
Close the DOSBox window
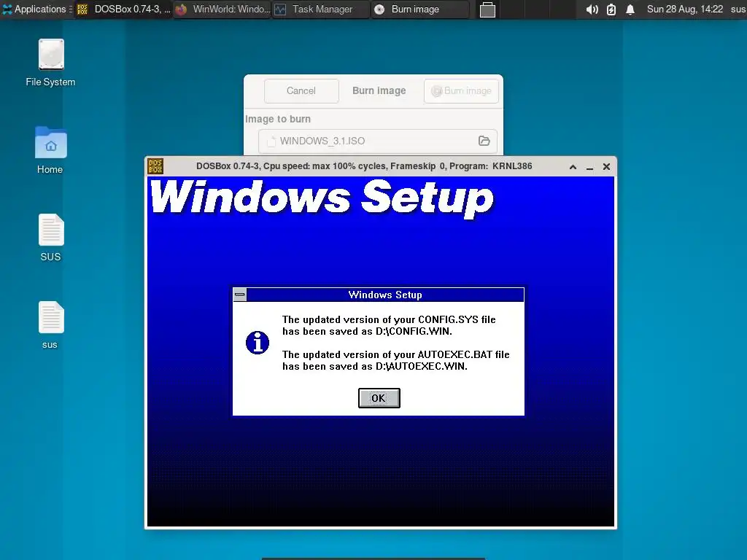coord(606,167)
